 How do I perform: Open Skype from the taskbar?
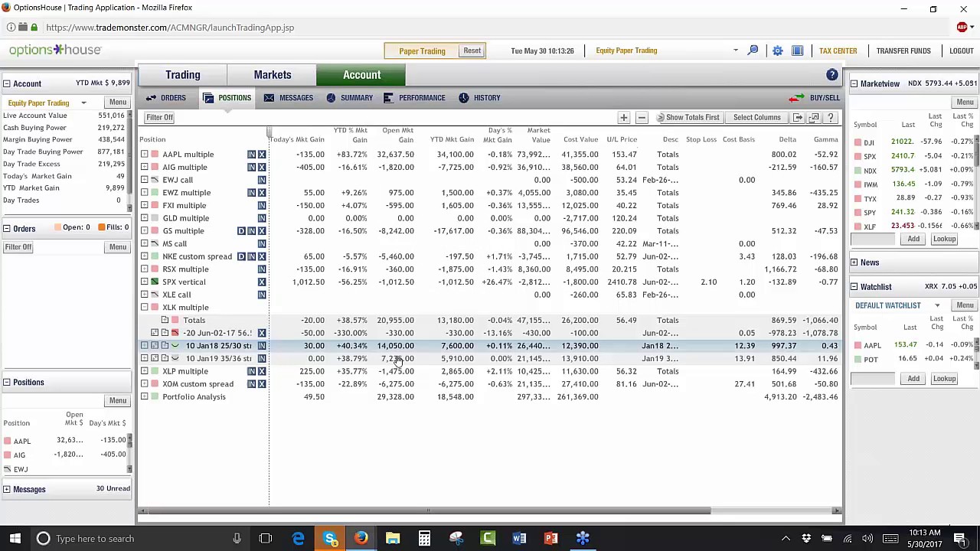[x=330, y=538]
